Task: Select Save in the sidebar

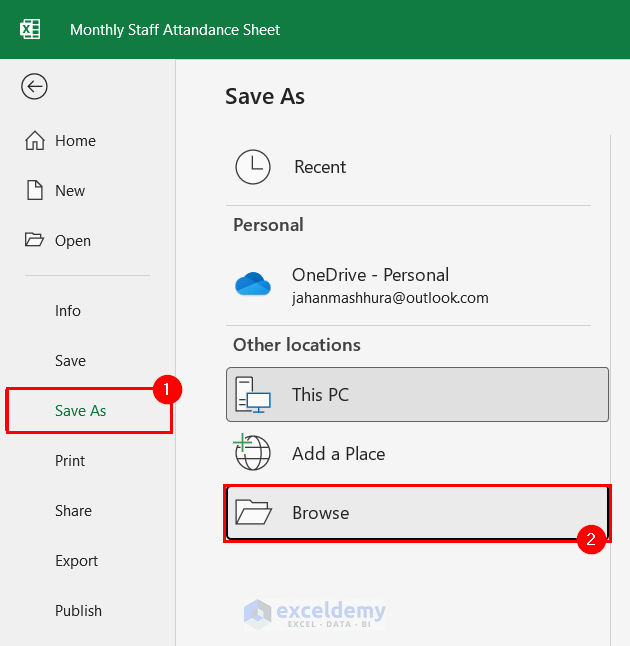Action: coord(70,361)
